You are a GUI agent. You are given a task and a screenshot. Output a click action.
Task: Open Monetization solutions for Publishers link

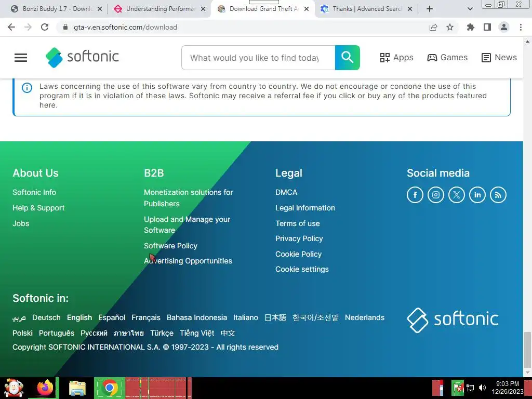[188, 198]
